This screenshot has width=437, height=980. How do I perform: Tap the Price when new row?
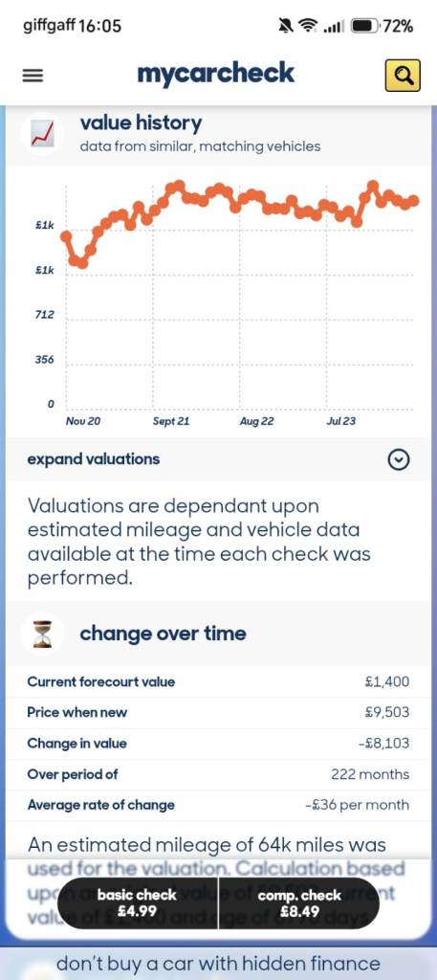pos(218,712)
